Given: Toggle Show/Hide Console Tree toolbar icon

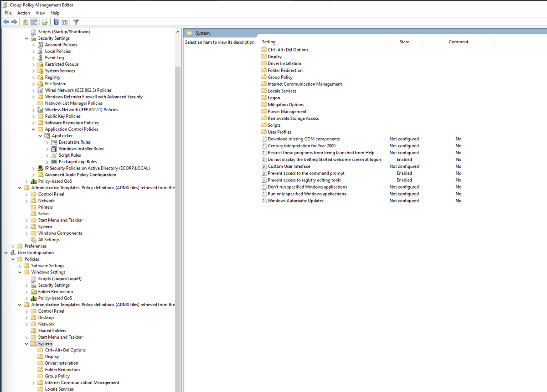Looking at the screenshot, I should (34, 22).
